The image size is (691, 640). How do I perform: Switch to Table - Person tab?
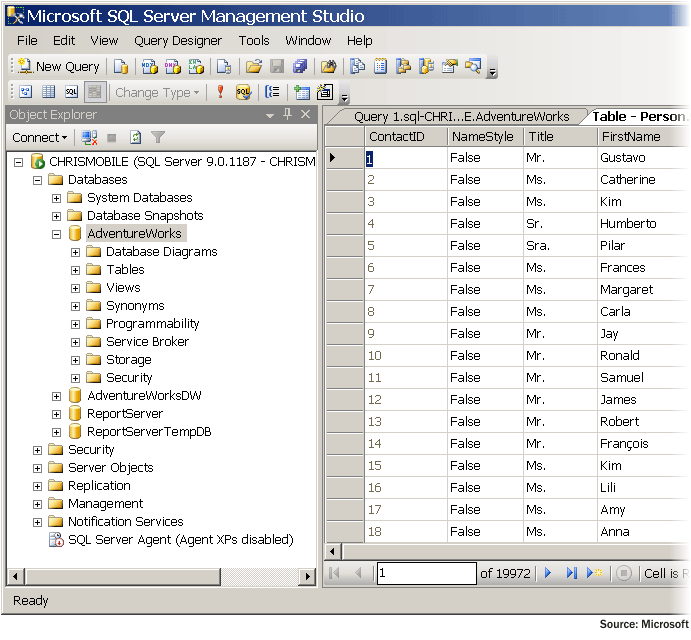(639, 116)
